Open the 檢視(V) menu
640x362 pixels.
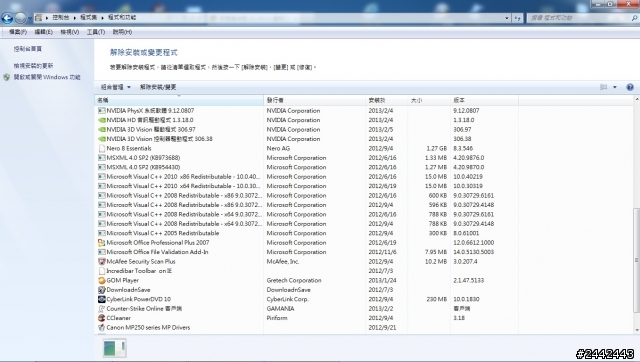coord(69,32)
